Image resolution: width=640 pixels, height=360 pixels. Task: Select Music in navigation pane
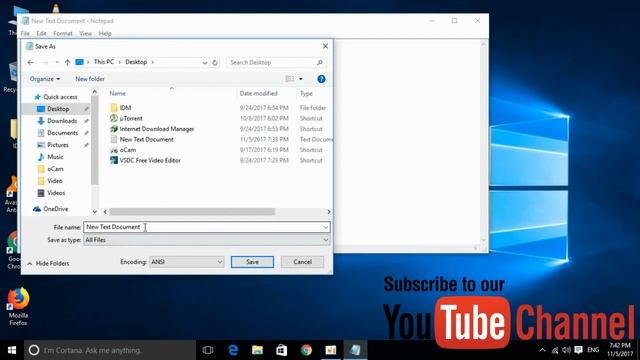pyautogui.click(x=55, y=157)
